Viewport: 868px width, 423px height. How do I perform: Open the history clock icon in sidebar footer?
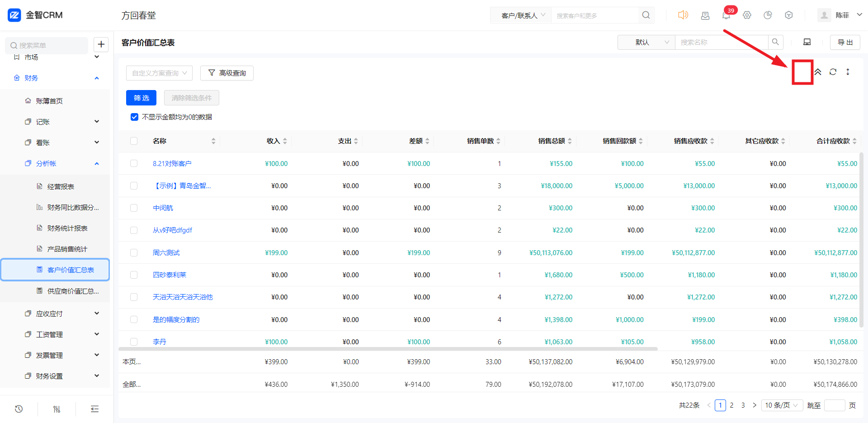coord(19,409)
